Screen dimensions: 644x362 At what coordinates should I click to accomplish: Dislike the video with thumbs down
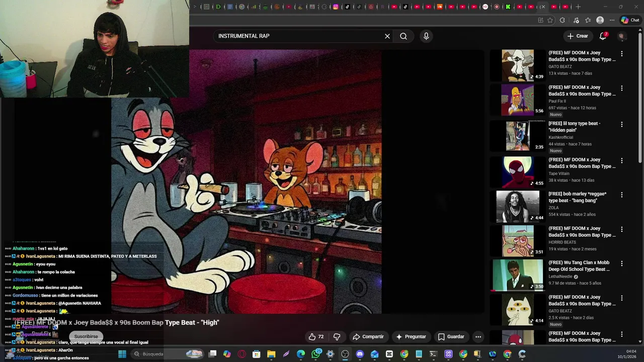[337, 337]
